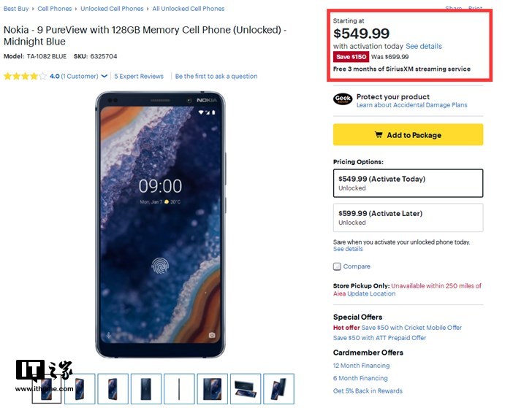
Task: Open the Cell Phones breadcrumb
Action: coord(55,9)
